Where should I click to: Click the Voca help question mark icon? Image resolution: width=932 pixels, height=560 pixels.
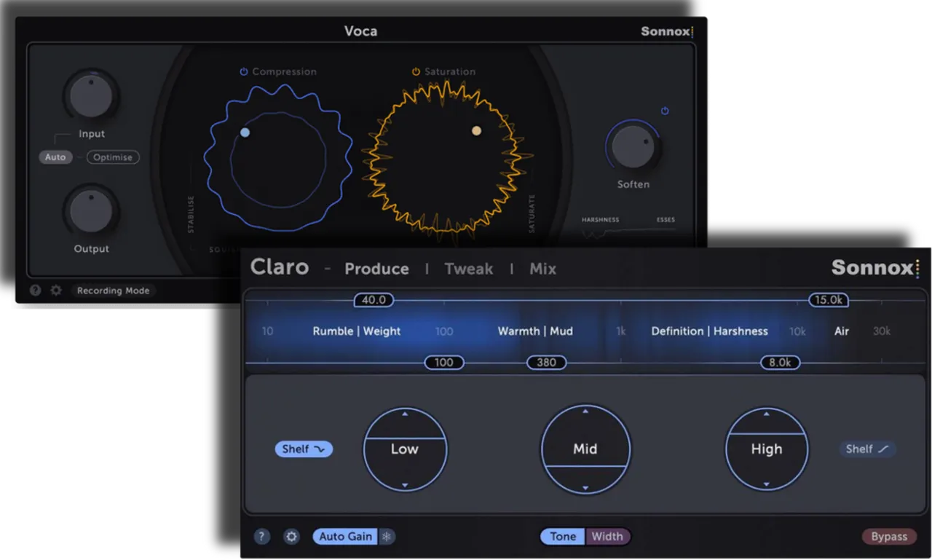click(35, 290)
